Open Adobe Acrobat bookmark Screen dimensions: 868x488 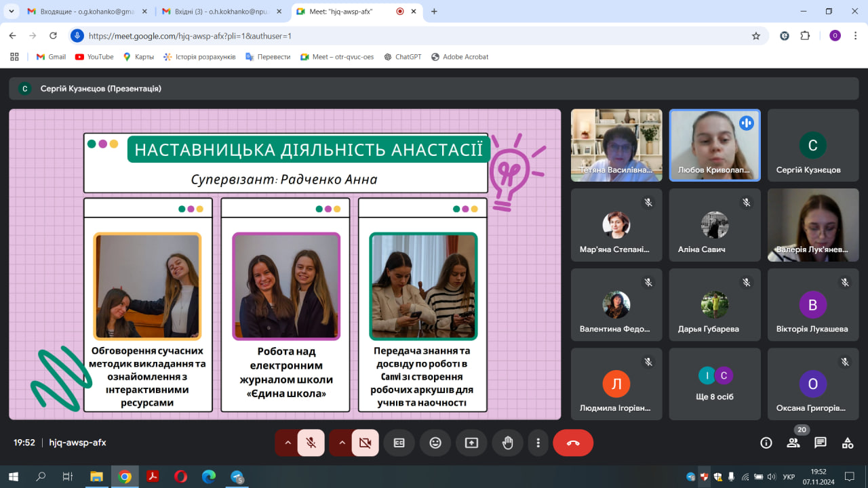pos(460,57)
